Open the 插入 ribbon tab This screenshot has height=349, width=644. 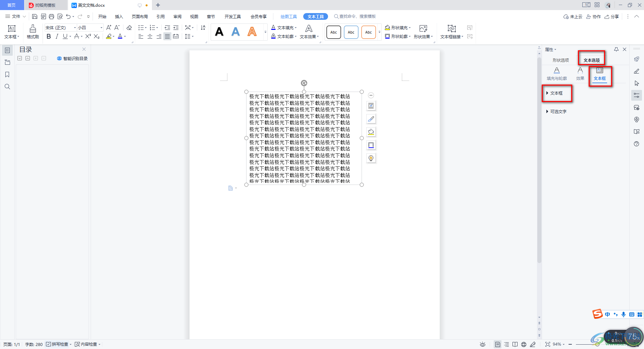[119, 16]
